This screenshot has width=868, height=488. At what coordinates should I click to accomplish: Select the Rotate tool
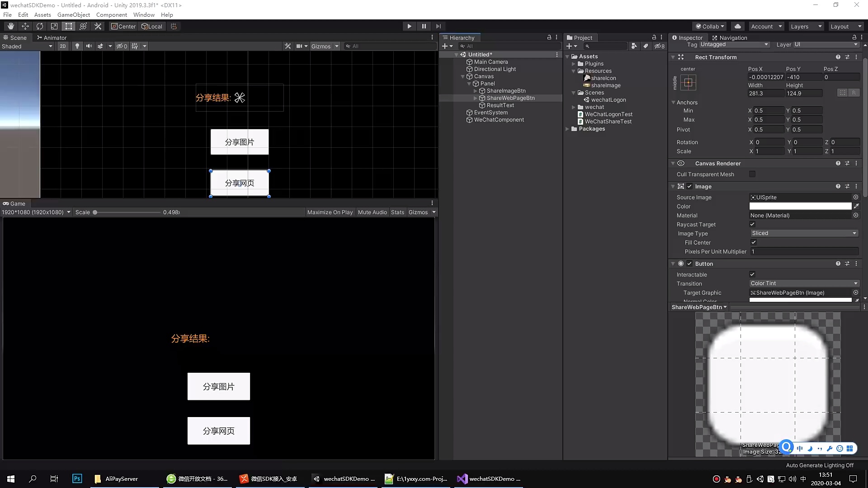coord(40,26)
